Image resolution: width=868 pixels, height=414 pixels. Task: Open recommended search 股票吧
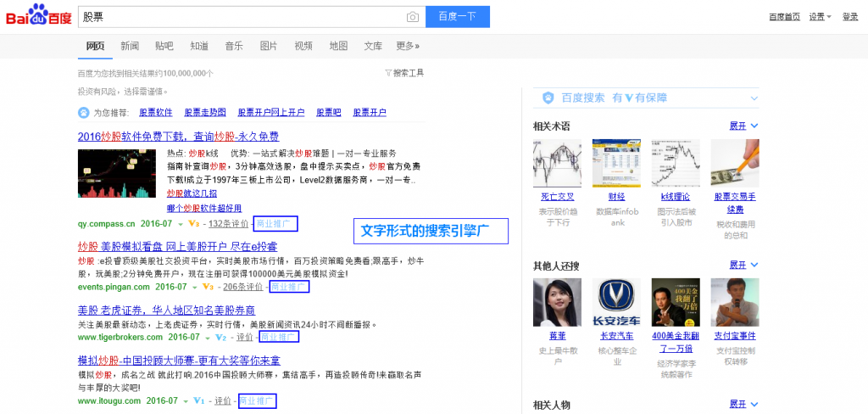point(329,113)
